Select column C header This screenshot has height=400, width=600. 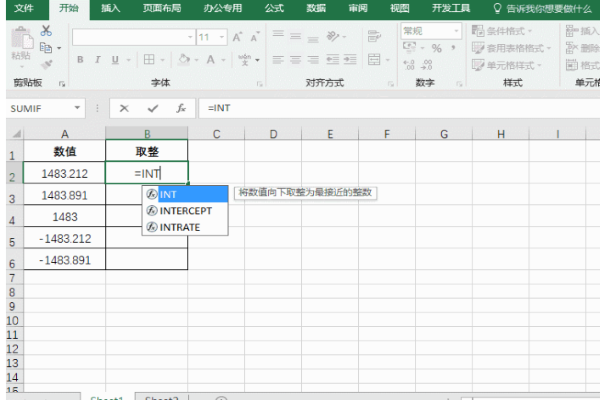216,134
